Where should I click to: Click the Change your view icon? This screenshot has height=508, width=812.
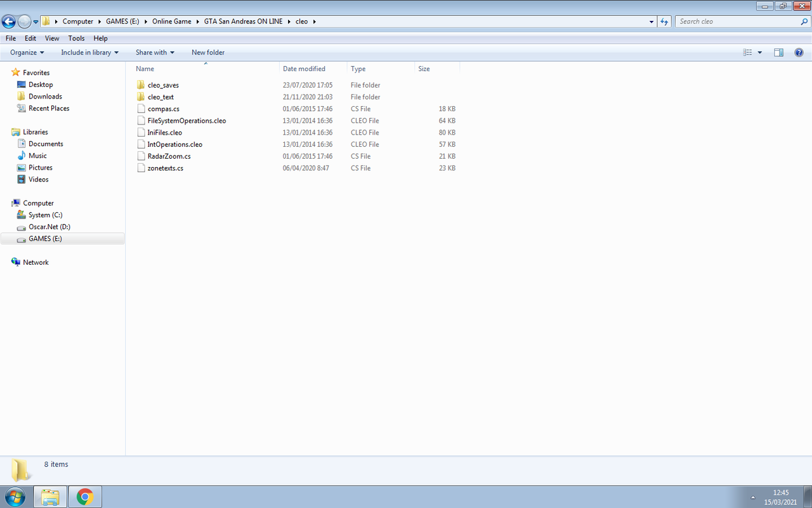click(747, 53)
